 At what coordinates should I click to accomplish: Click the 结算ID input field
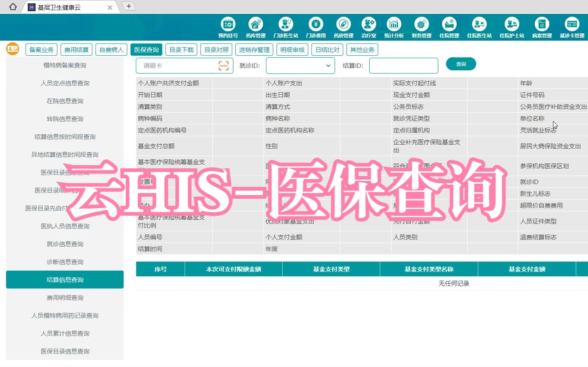(403, 65)
